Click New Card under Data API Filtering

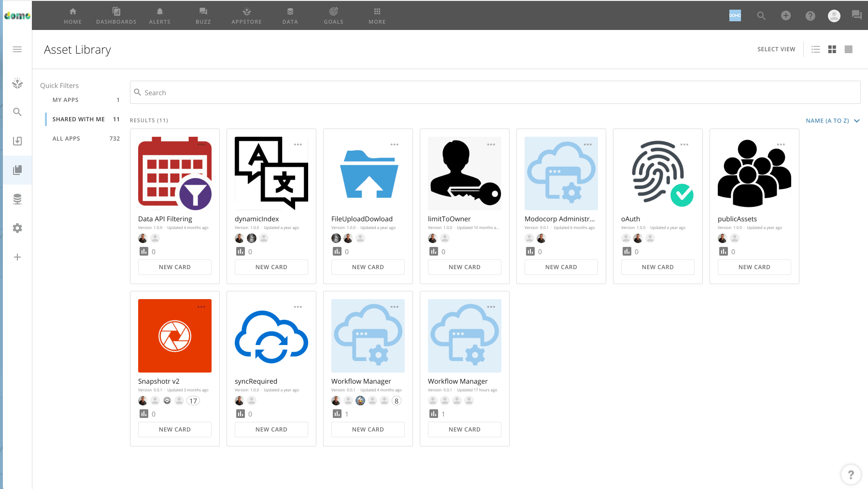(175, 267)
